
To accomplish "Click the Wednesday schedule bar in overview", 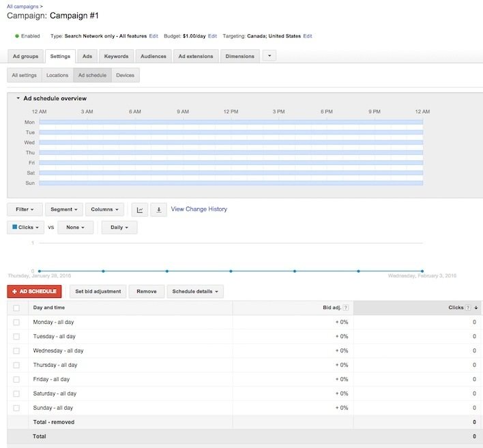I will 231,143.
